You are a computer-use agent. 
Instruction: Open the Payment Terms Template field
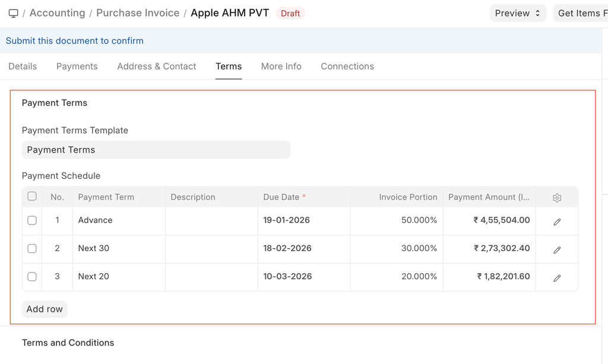[156, 150]
